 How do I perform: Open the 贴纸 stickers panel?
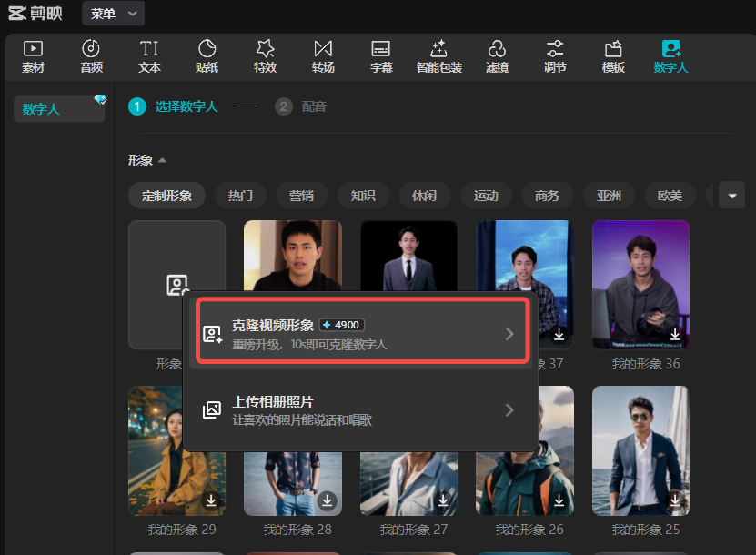click(x=207, y=57)
